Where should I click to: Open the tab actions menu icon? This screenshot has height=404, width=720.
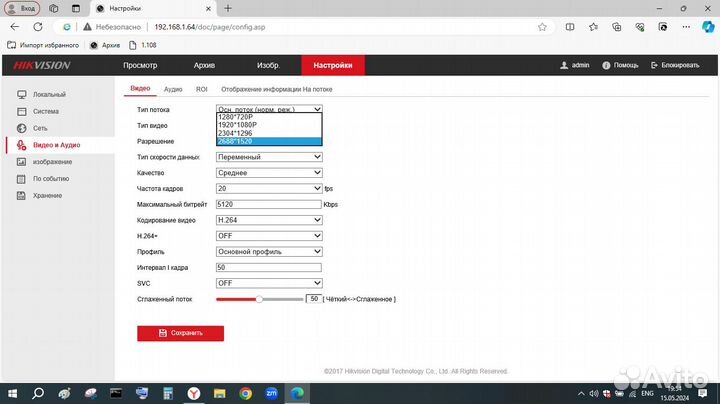pos(76,8)
